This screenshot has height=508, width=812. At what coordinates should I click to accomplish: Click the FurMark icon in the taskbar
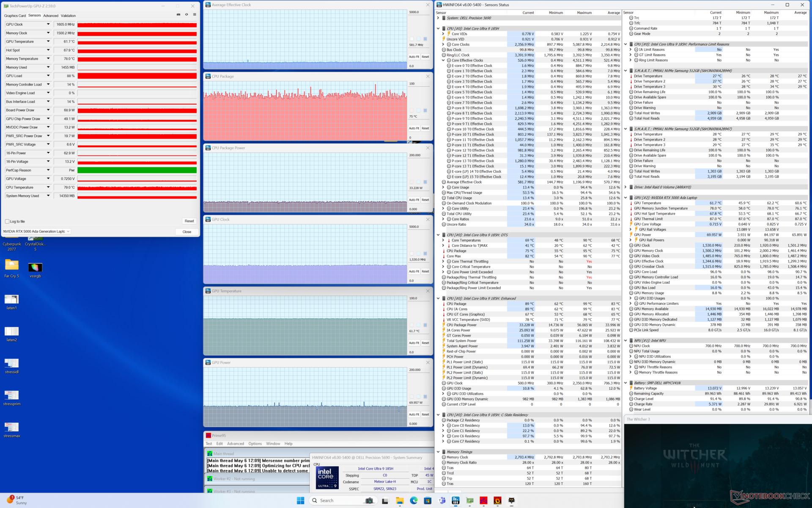(x=497, y=500)
